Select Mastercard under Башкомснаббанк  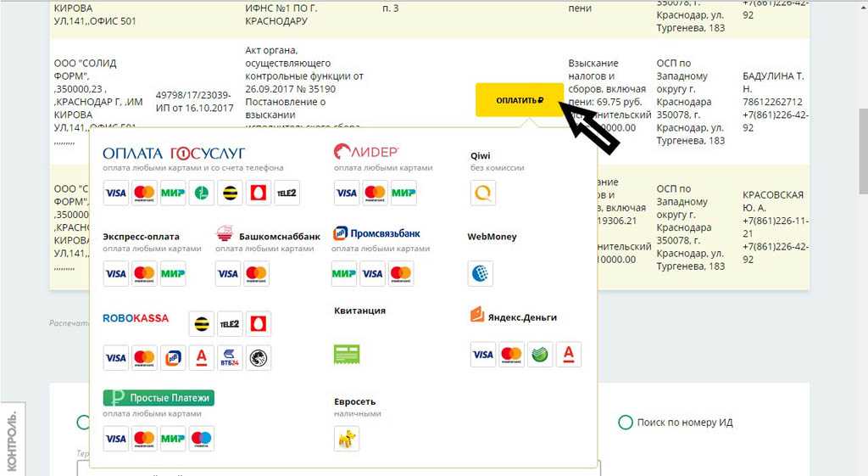[x=256, y=273]
